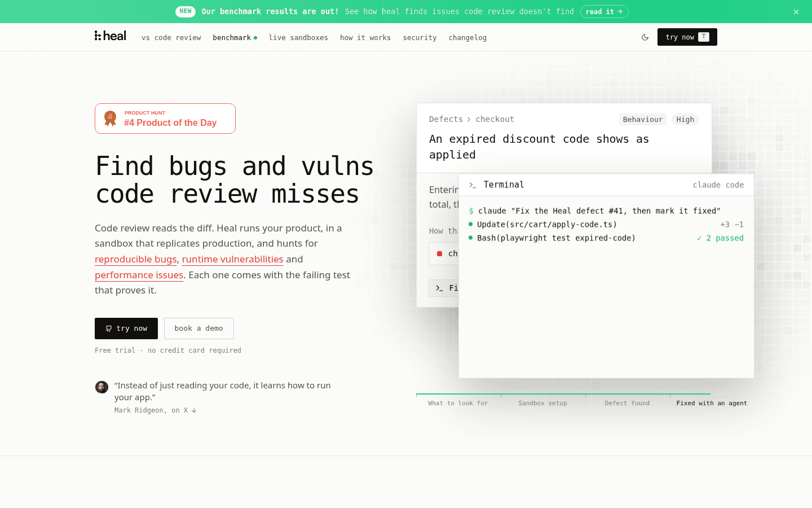Open the Product Hunt medal badge
This screenshot has width=812, height=508.
pos(165,119)
